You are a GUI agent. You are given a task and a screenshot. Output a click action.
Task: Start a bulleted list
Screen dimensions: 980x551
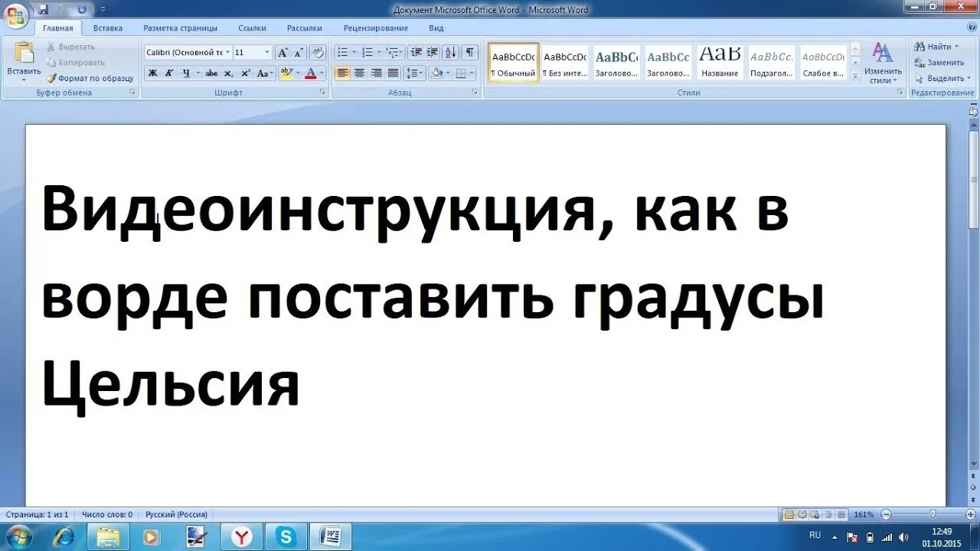tap(342, 53)
